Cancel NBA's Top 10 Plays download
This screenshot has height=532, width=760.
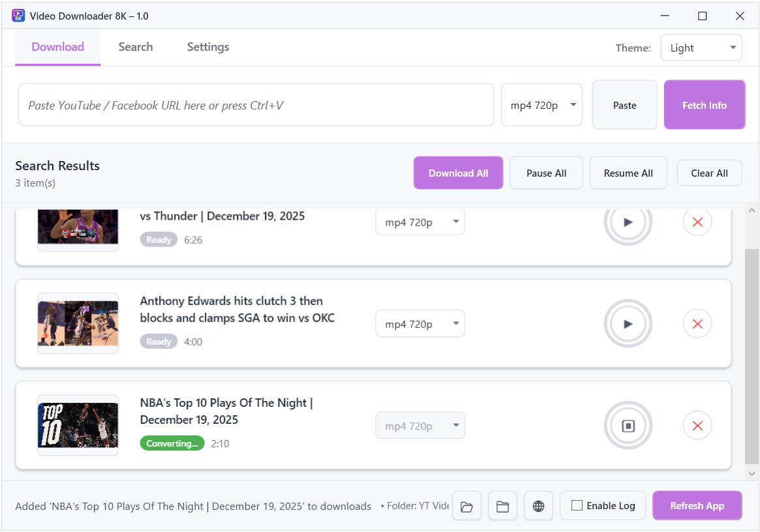click(x=697, y=425)
